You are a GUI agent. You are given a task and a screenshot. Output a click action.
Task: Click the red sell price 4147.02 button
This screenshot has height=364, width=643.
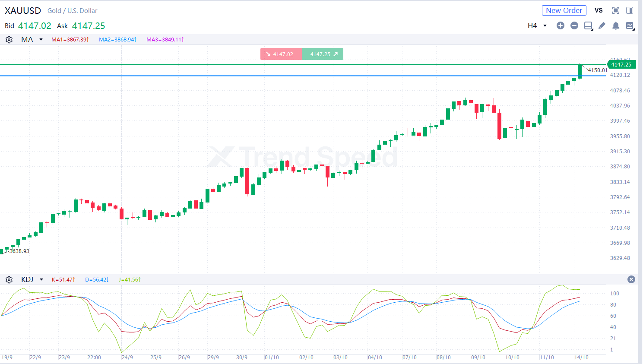(x=281, y=54)
